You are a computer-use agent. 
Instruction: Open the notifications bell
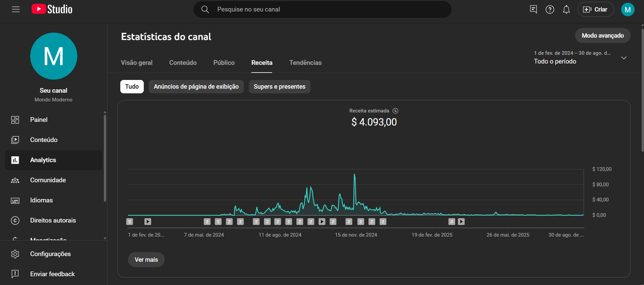tap(566, 9)
